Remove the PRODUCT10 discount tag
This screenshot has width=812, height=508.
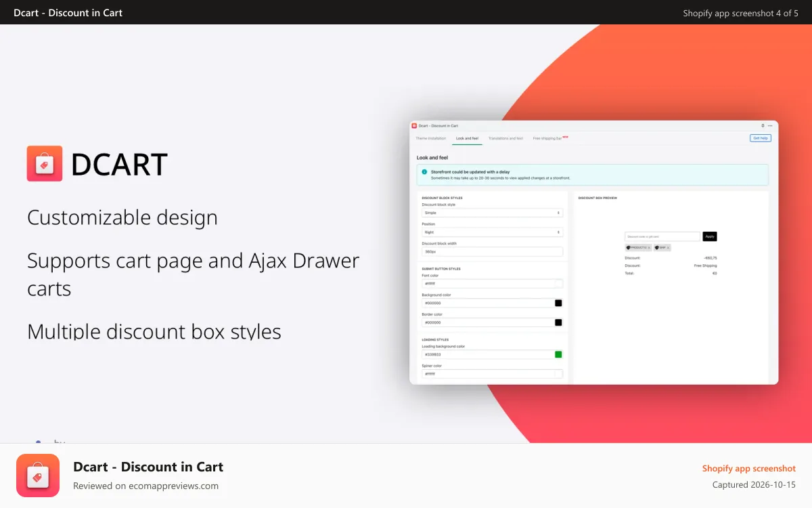coord(649,248)
